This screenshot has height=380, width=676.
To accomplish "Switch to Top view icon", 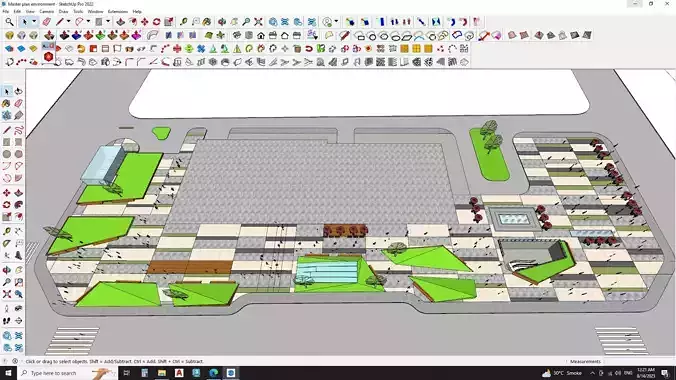I will [x=249, y=35].
